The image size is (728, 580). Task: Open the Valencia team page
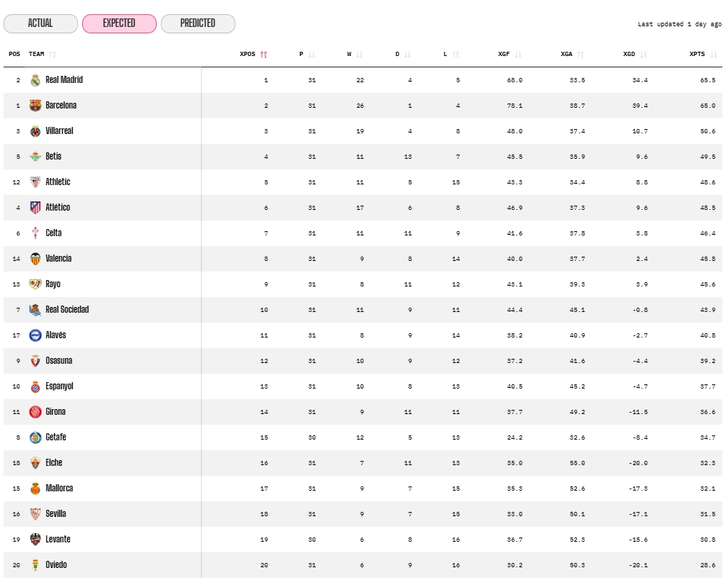pos(57,258)
